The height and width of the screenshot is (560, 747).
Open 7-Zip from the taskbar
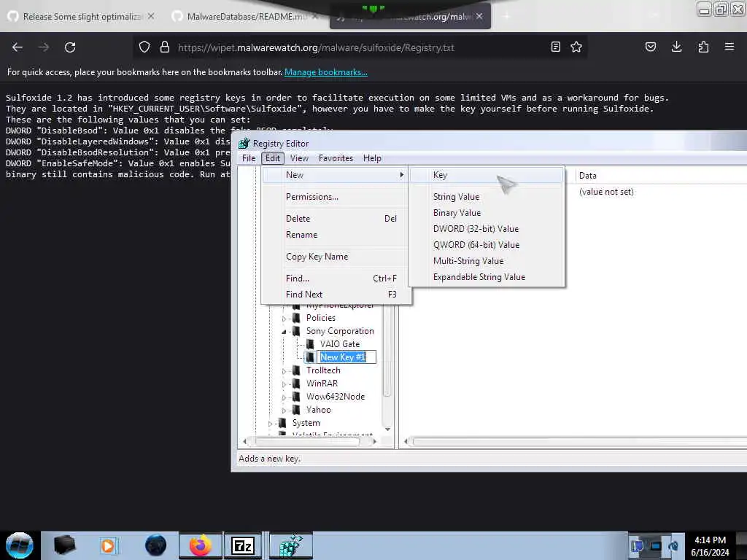(x=242, y=545)
